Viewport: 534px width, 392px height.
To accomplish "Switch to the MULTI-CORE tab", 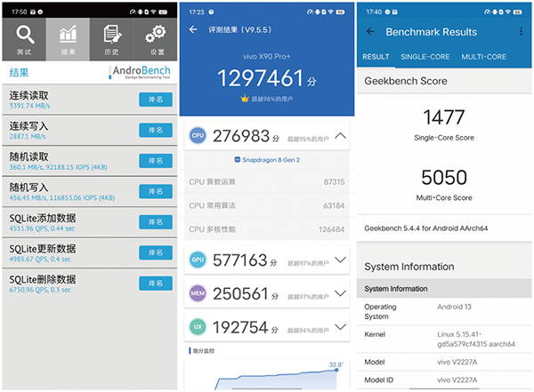I will [x=483, y=57].
